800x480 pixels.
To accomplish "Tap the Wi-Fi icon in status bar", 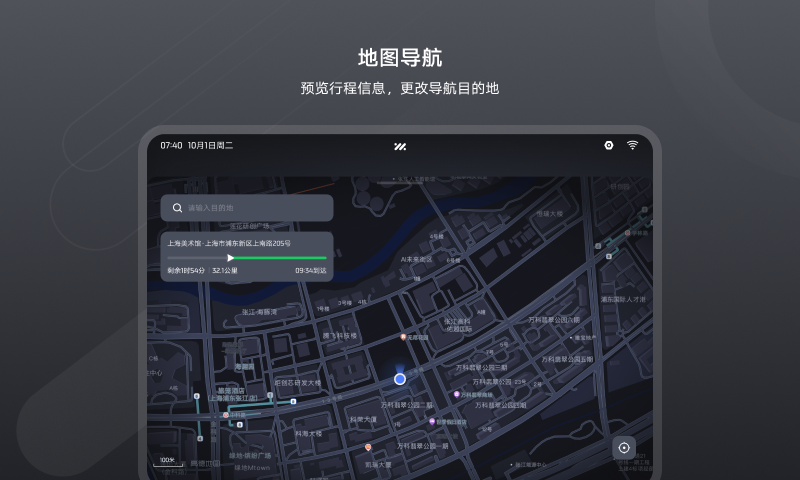I will click(632, 145).
